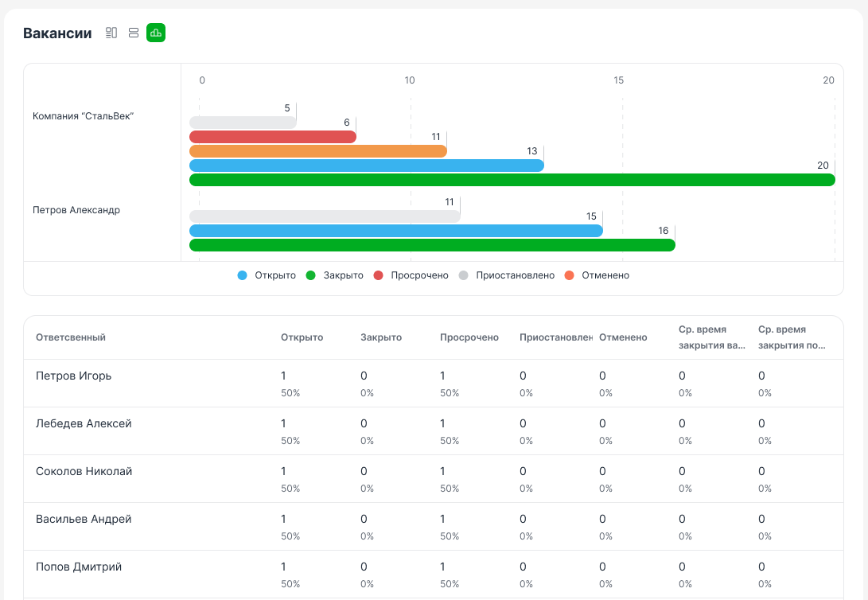This screenshot has width=868, height=600.
Task: Toggle the Закрыто legend series
Action: (x=335, y=275)
